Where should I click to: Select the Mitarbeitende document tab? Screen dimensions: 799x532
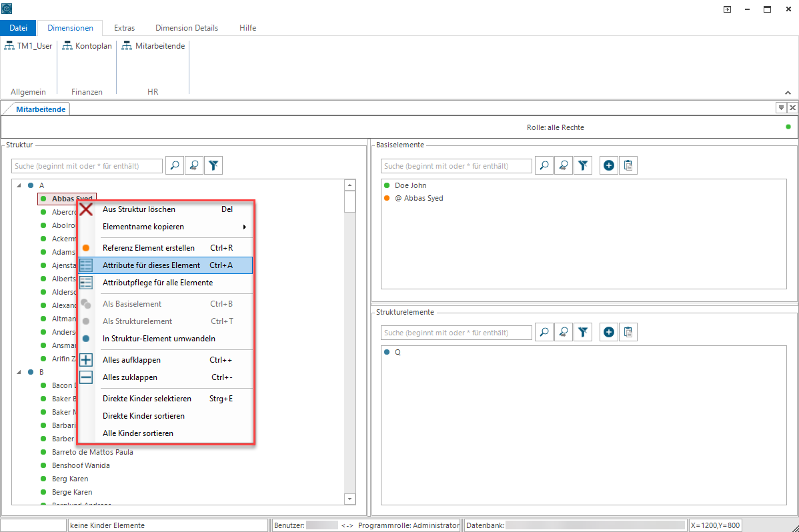[x=41, y=109]
